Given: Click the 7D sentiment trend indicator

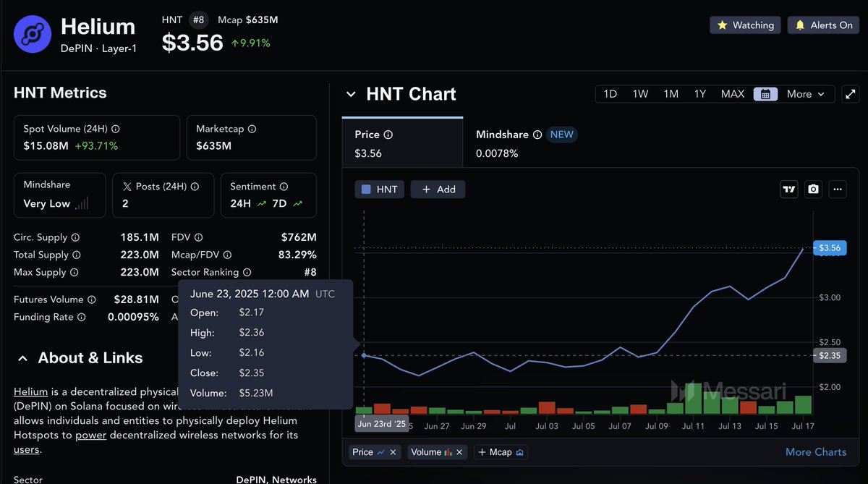Looking at the screenshot, I should click(x=287, y=203).
